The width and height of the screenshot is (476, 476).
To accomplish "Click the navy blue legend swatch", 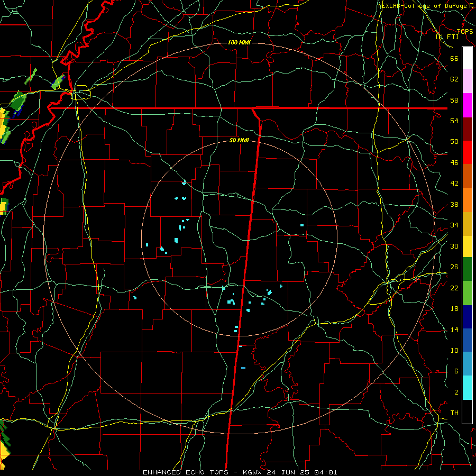I will tap(467, 317).
